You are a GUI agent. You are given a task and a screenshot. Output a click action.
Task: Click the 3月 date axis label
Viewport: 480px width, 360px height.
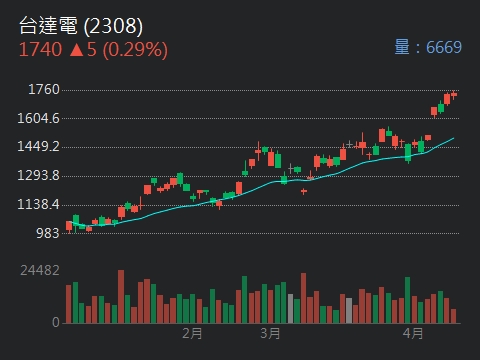(x=270, y=333)
